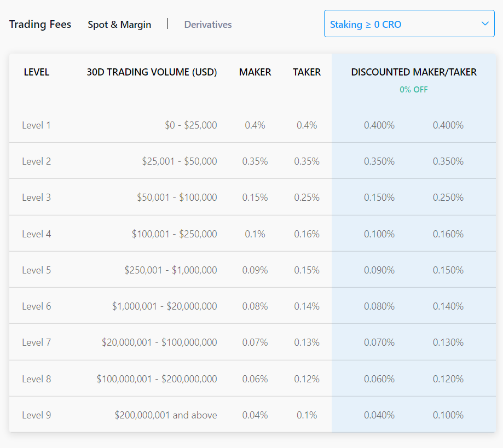
Task: Click Level 6 discounted taker 0.140%
Action: click(448, 306)
